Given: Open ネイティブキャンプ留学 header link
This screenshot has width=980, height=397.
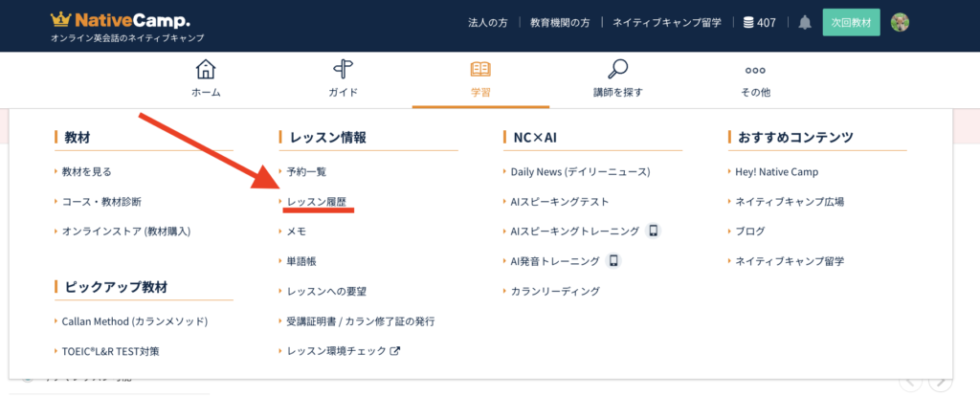Looking at the screenshot, I should [x=667, y=23].
